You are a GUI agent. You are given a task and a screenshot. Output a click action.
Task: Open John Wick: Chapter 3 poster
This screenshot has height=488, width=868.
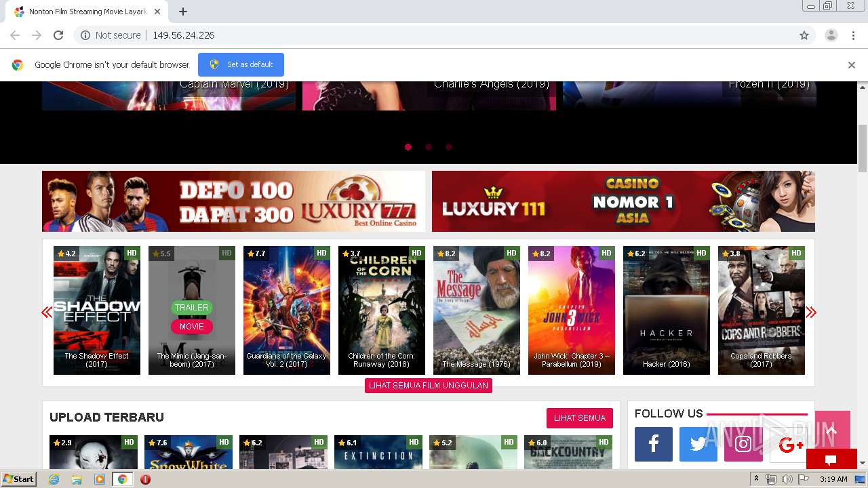click(x=572, y=310)
